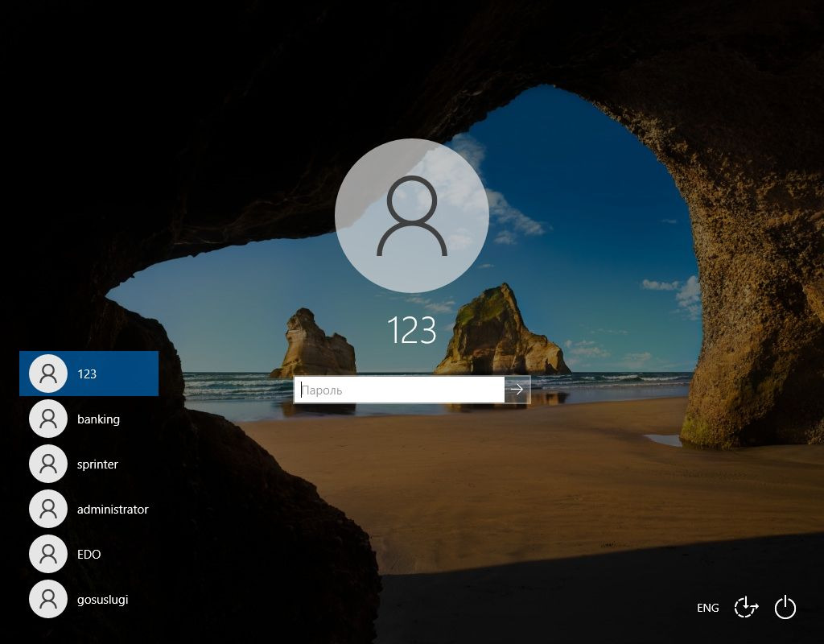Pick the gosuslugi account name

[x=102, y=600]
